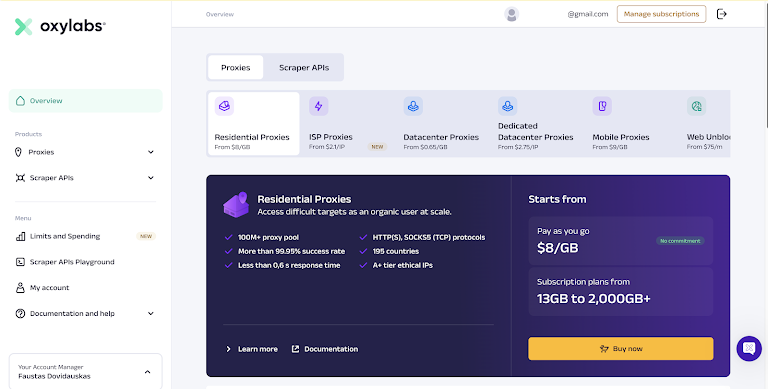Expand the Scraper APIs sidebar chevron

[150, 178]
